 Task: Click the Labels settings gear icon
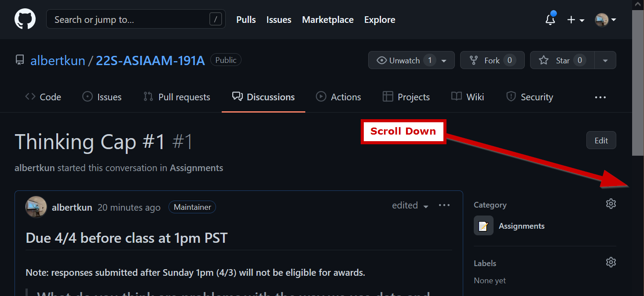tap(611, 262)
